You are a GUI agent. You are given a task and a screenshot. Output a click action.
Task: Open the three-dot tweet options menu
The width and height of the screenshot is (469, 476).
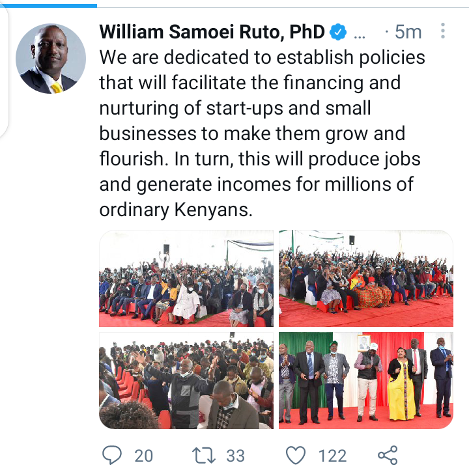[443, 31]
